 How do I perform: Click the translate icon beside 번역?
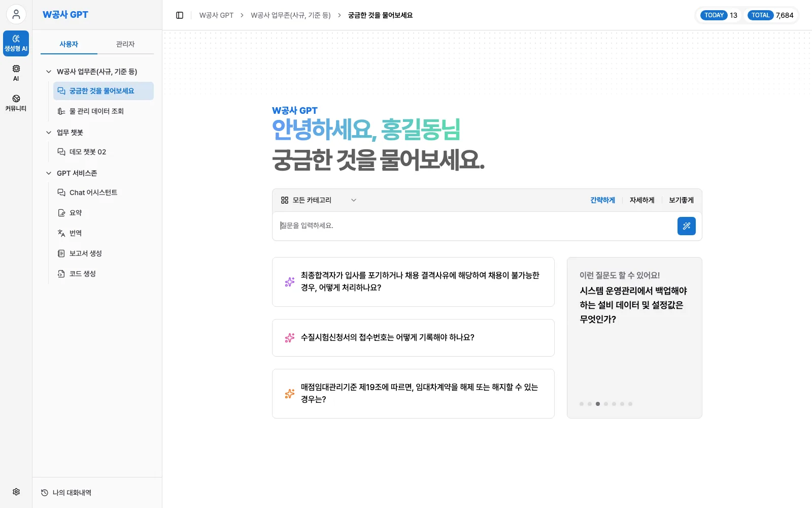pos(61,233)
